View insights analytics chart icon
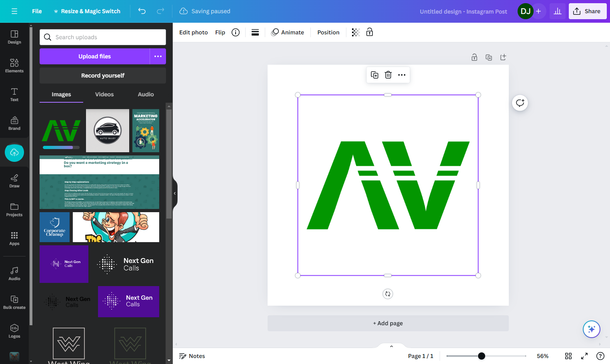610x364 pixels. coord(558,11)
